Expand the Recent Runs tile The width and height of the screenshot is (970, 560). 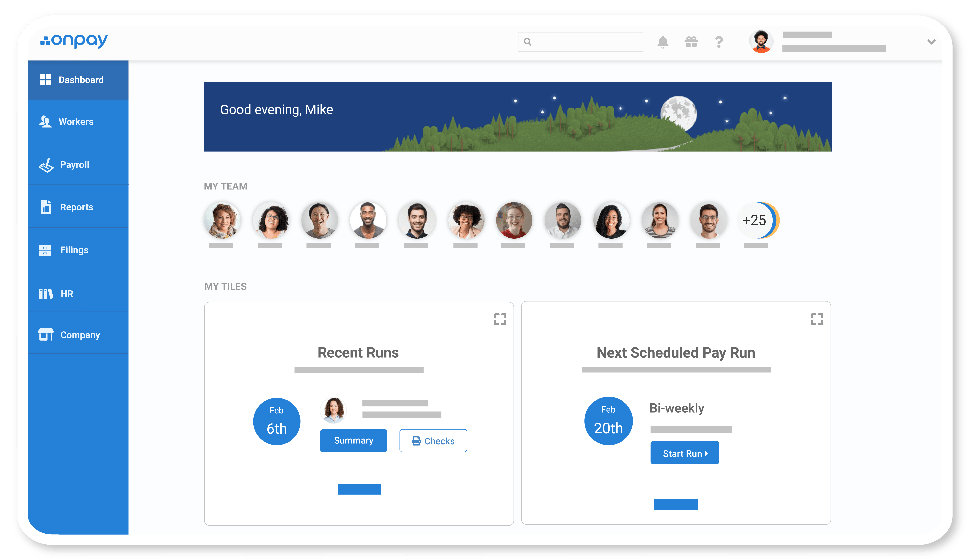coord(500,319)
